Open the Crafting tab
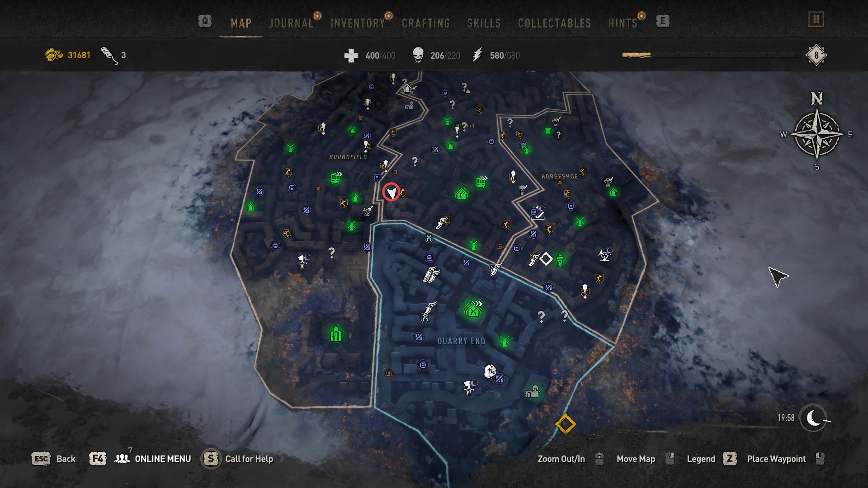 click(x=426, y=23)
